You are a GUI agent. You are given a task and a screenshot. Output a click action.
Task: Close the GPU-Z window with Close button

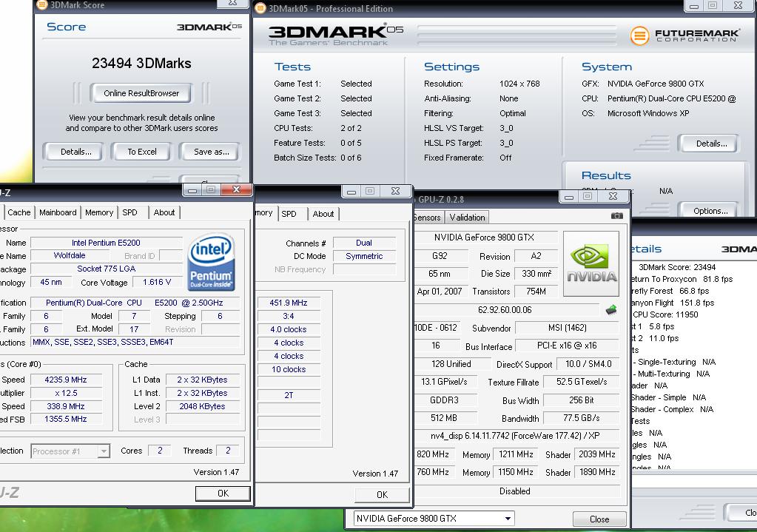pyautogui.click(x=599, y=519)
